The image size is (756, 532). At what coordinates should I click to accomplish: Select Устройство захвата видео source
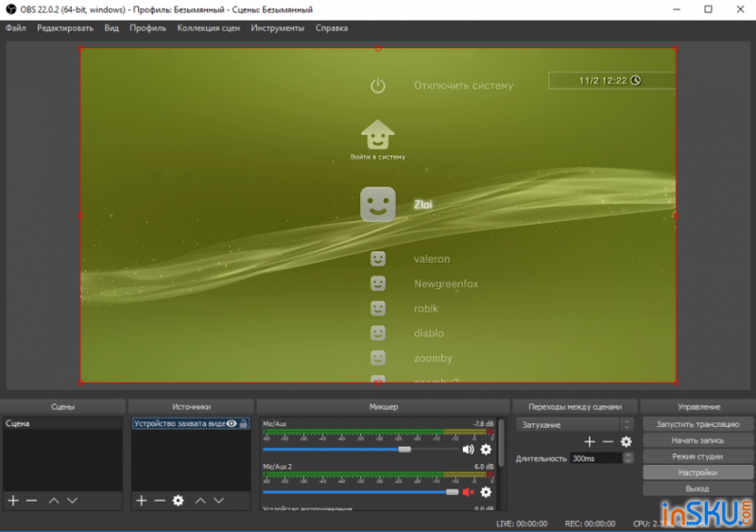coord(191,423)
